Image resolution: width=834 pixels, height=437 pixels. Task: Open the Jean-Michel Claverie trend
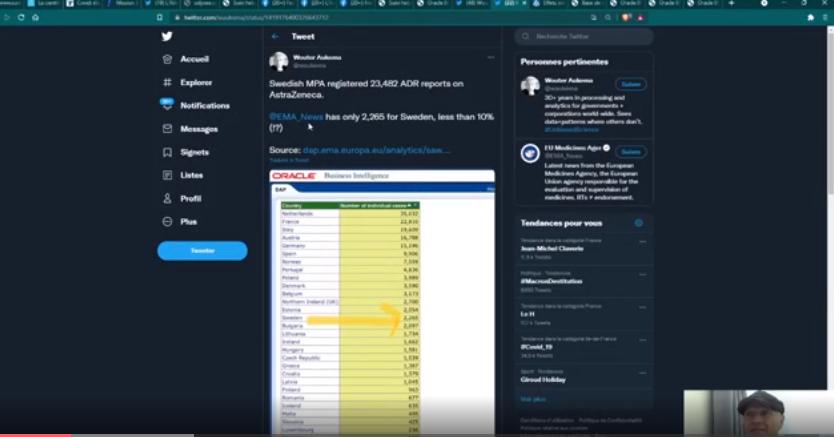click(552, 248)
